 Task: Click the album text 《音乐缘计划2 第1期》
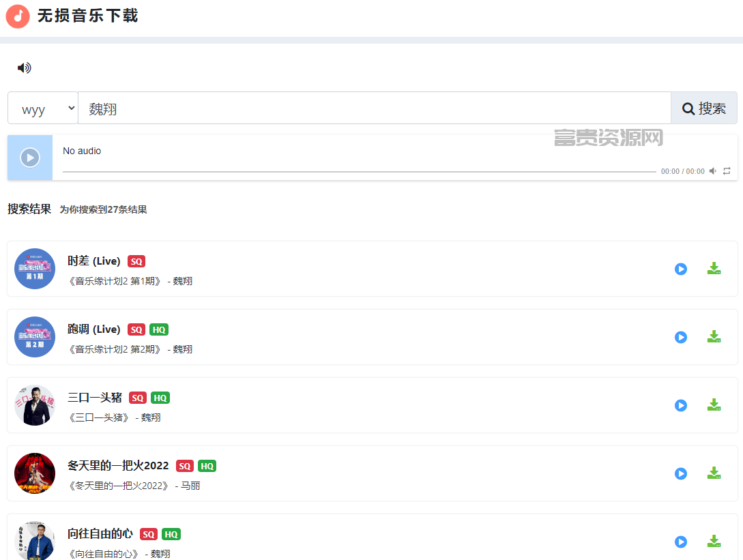pos(115,282)
